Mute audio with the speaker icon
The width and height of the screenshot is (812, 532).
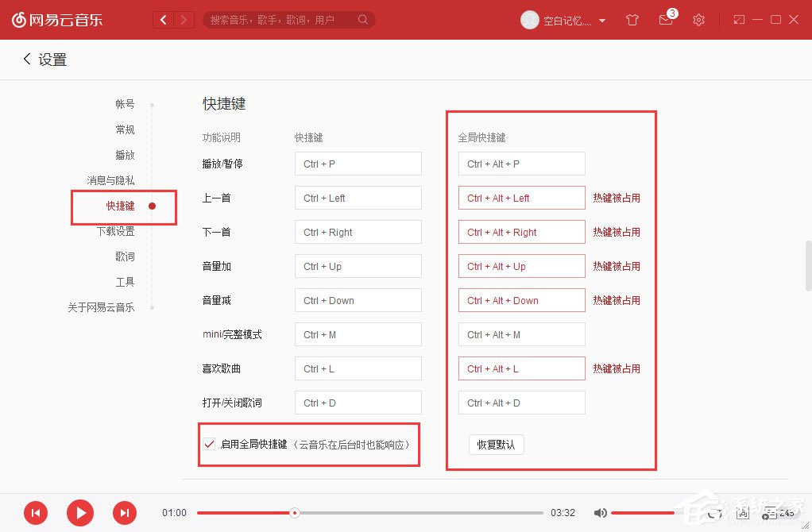pos(601,513)
